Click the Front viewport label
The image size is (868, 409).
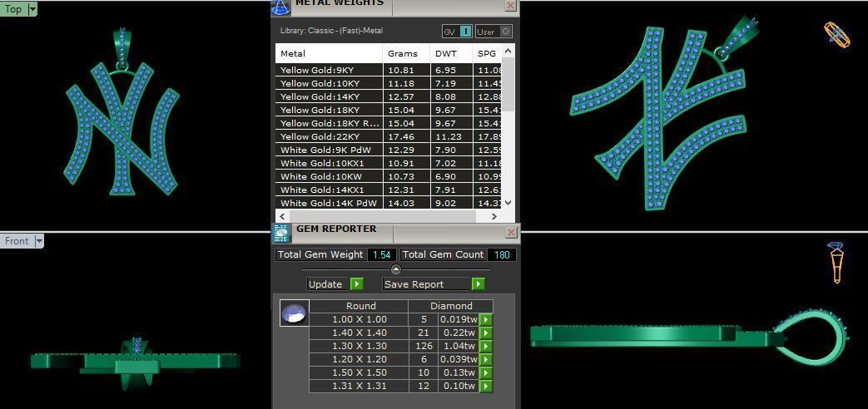tap(17, 241)
